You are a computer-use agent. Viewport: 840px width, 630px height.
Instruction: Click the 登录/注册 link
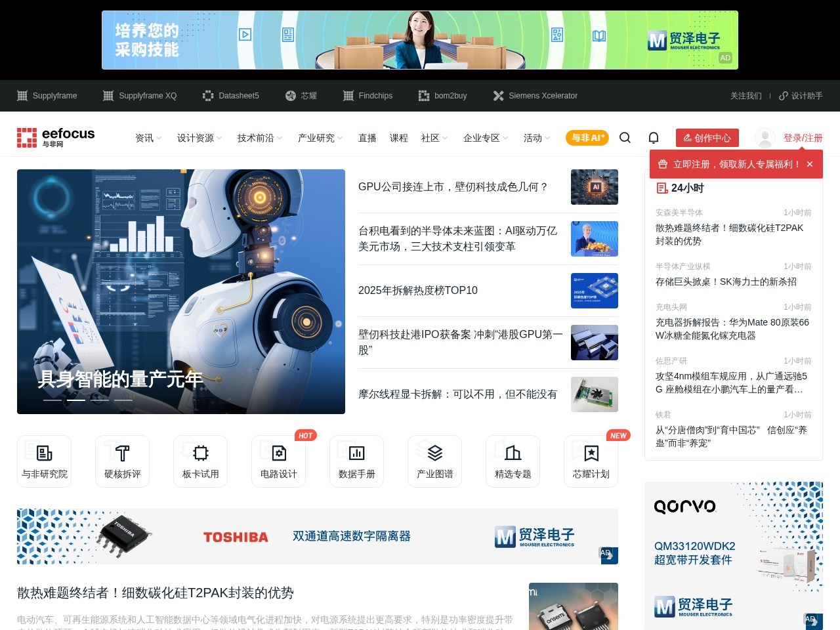coord(803,138)
